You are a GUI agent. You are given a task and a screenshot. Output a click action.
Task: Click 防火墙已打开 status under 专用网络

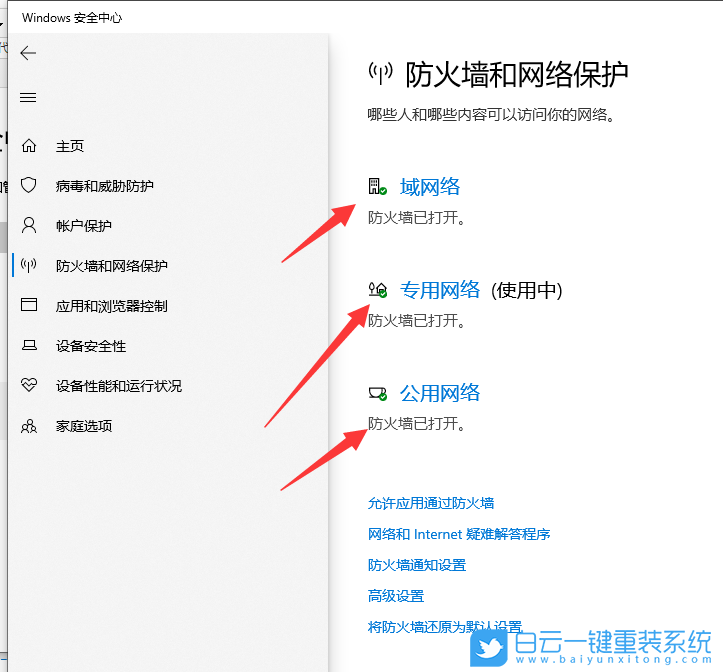click(416, 321)
